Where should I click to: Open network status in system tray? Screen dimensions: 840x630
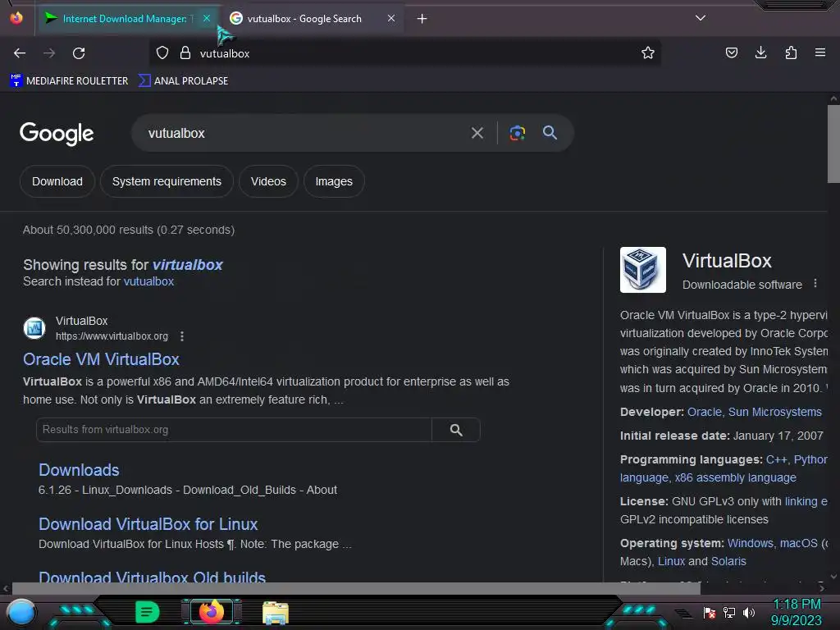pos(729,612)
